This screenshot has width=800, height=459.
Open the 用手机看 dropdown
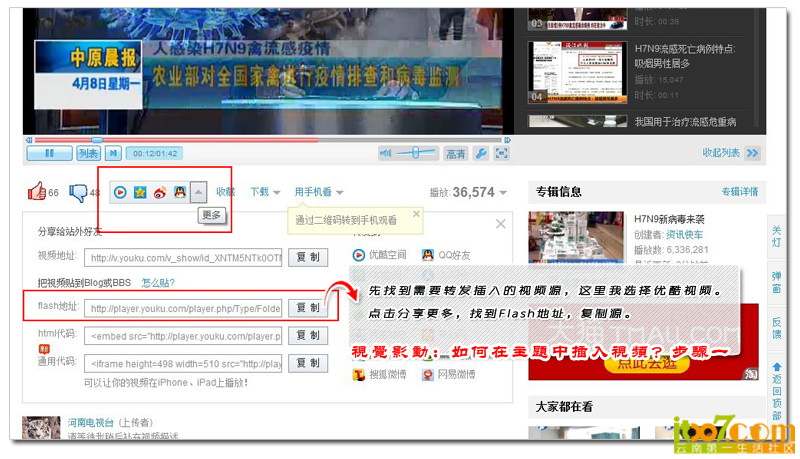click(319, 192)
